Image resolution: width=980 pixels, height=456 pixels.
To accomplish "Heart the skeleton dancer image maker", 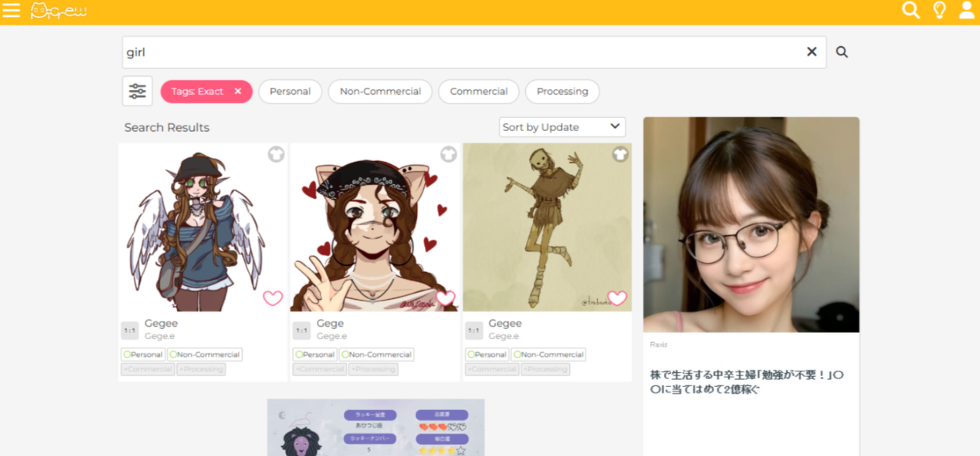I will point(617,298).
